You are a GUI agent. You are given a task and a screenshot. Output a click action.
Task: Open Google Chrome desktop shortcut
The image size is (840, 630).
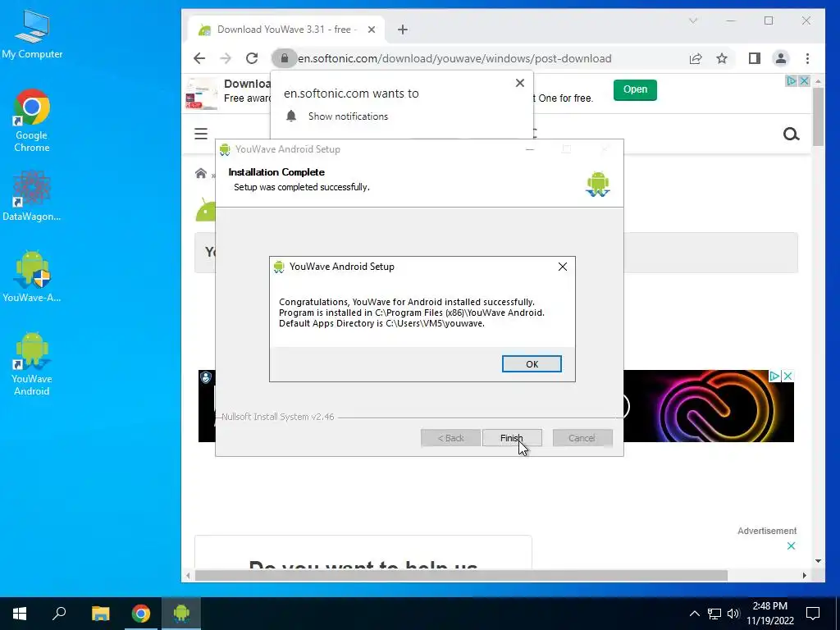point(32,121)
